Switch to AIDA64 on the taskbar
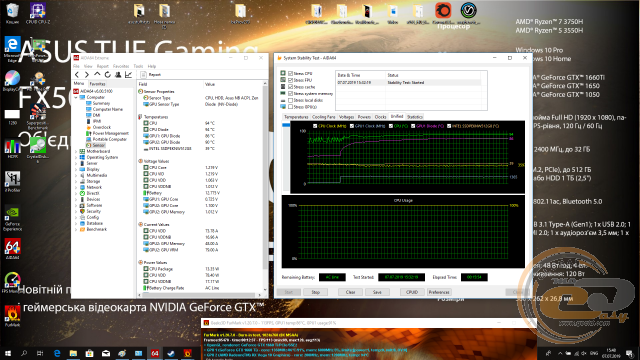 [155, 353]
